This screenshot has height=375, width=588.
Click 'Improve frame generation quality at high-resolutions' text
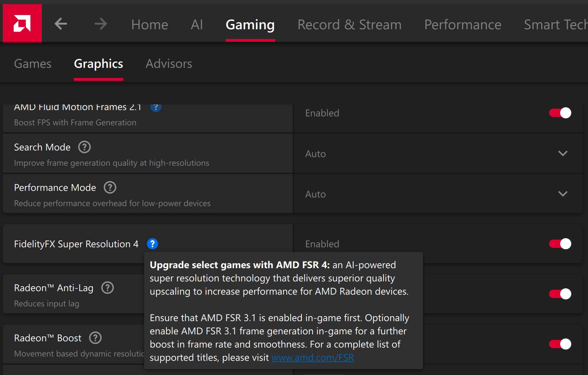point(111,163)
